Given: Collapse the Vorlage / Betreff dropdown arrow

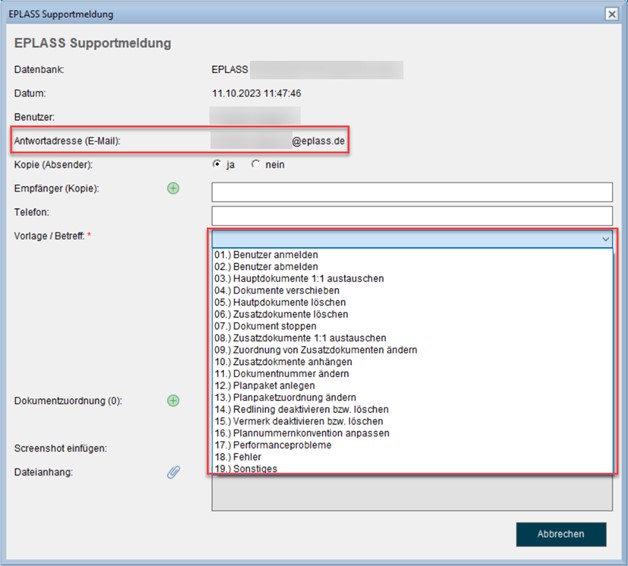Looking at the screenshot, I should [x=604, y=240].
